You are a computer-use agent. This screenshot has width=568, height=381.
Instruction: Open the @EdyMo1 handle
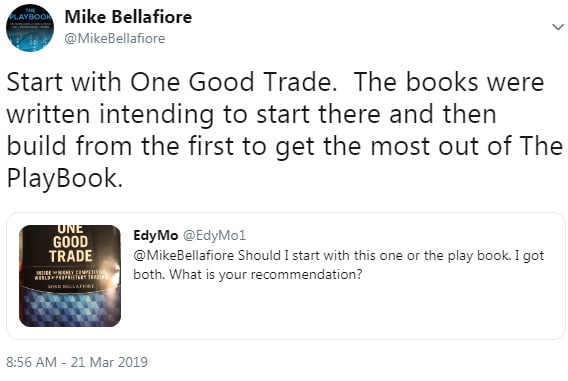coord(214,235)
